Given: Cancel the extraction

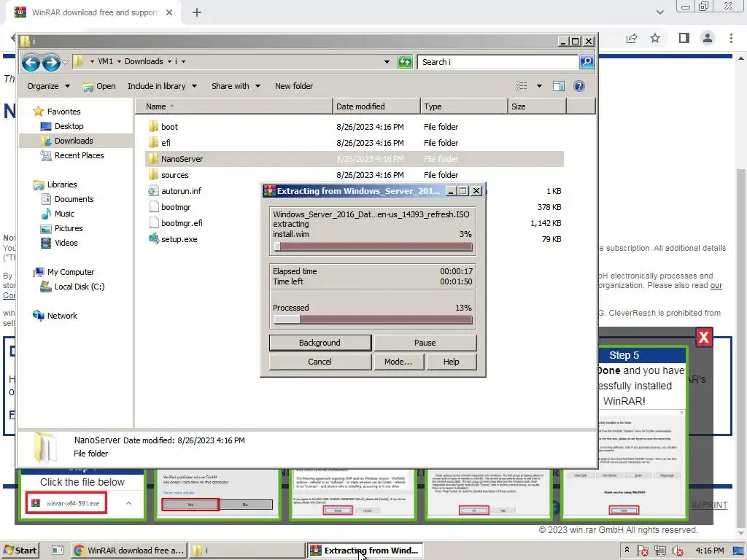Looking at the screenshot, I should point(320,362).
